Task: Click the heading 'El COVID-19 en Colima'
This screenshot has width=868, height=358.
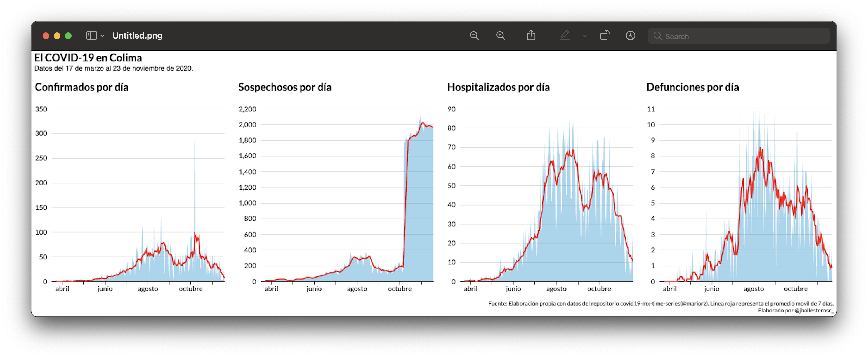Action: point(88,58)
